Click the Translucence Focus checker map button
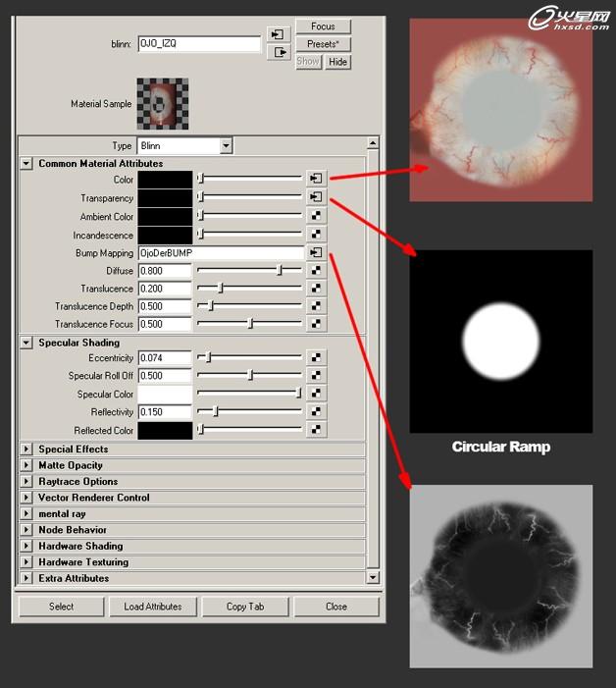This screenshot has width=616, height=688. point(316,323)
